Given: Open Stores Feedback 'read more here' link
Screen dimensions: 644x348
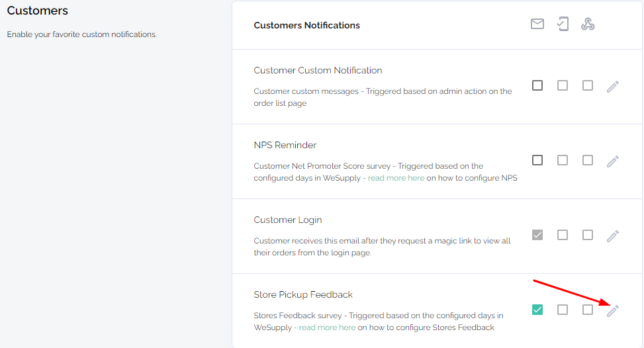Looking at the screenshot, I should point(327,327).
